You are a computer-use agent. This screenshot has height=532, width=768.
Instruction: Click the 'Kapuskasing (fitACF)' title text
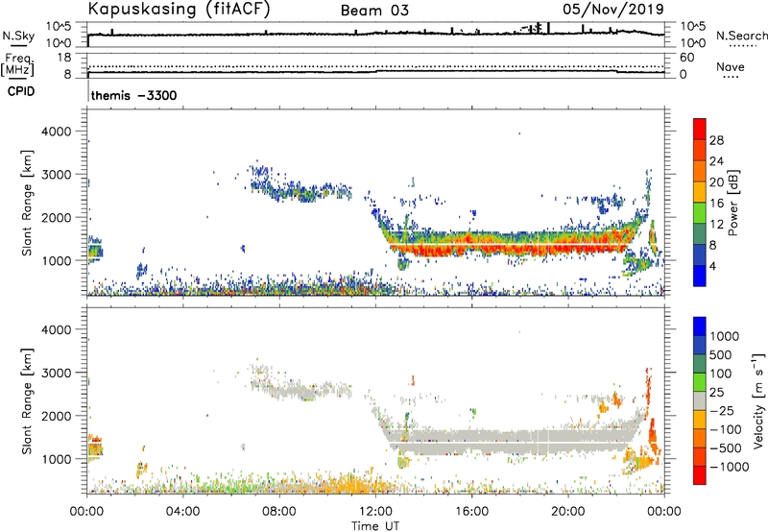(179, 9)
